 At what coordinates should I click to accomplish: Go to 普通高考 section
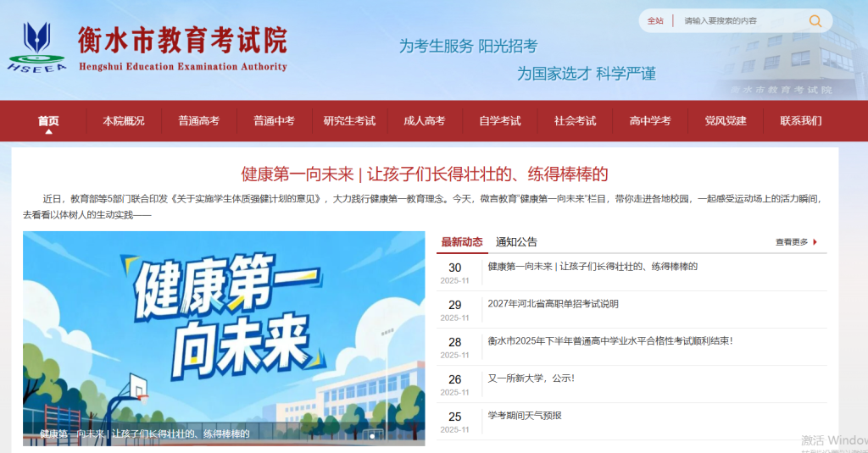(x=198, y=120)
